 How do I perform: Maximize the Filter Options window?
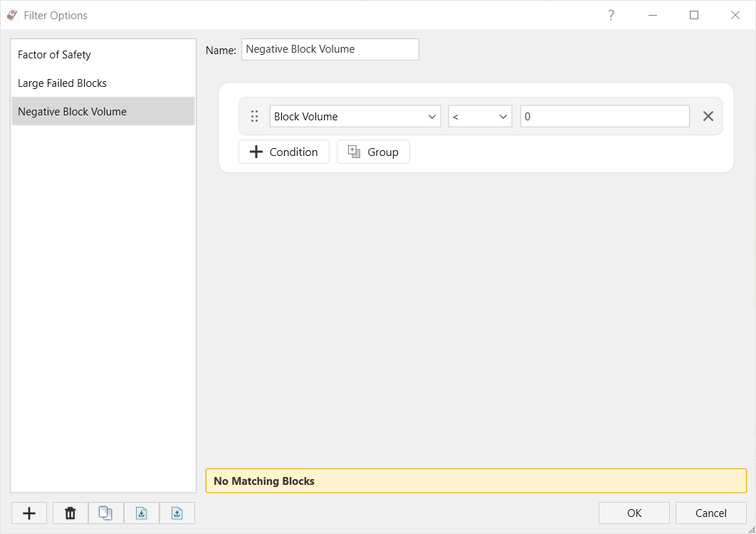coord(694,16)
